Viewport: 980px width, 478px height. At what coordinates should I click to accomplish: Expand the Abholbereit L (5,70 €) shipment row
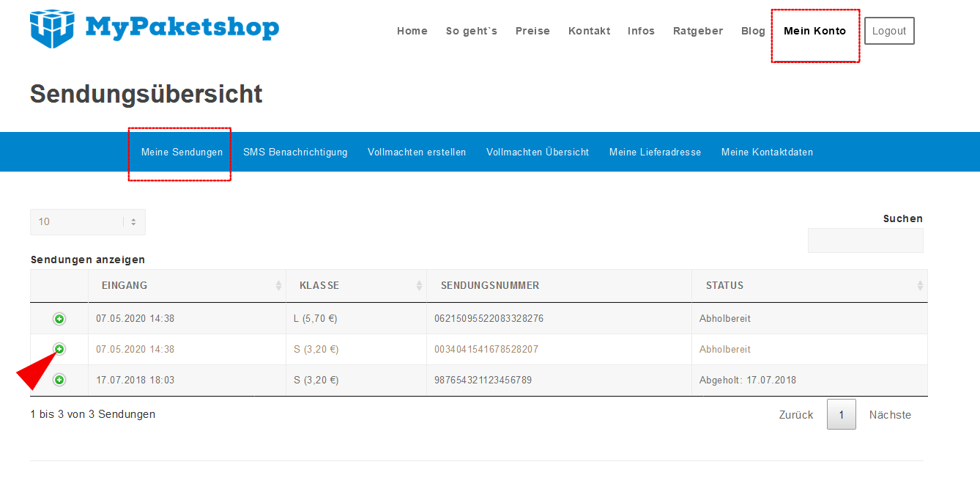[x=59, y=319]
